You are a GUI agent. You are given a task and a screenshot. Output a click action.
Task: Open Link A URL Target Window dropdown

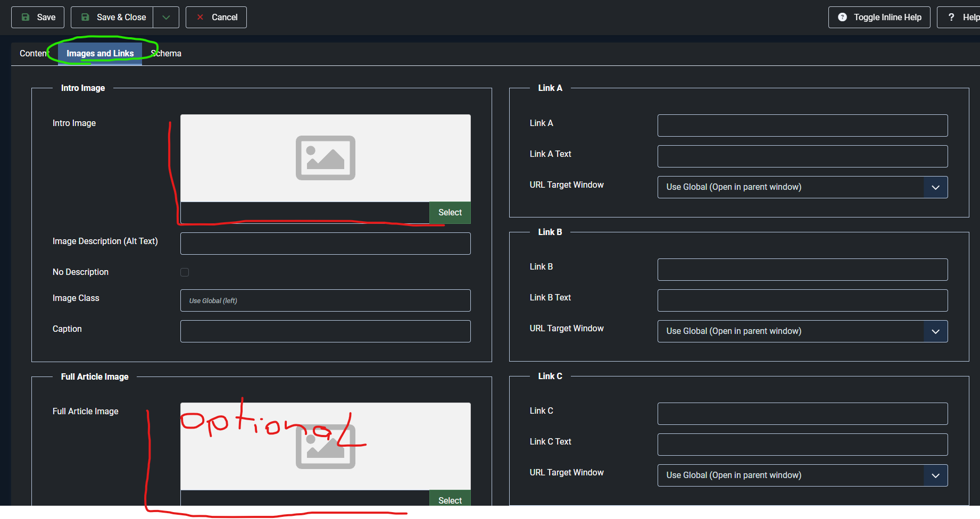click(x=802, y=187)
